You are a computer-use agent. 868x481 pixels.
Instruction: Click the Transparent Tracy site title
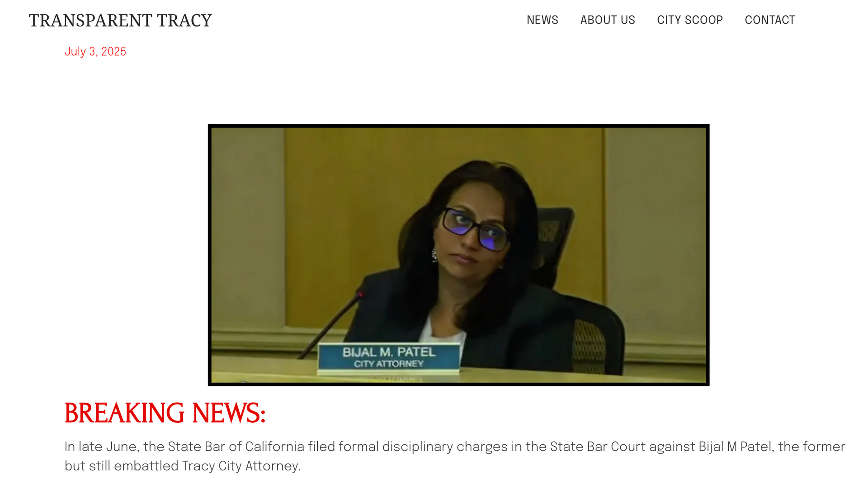120,20
